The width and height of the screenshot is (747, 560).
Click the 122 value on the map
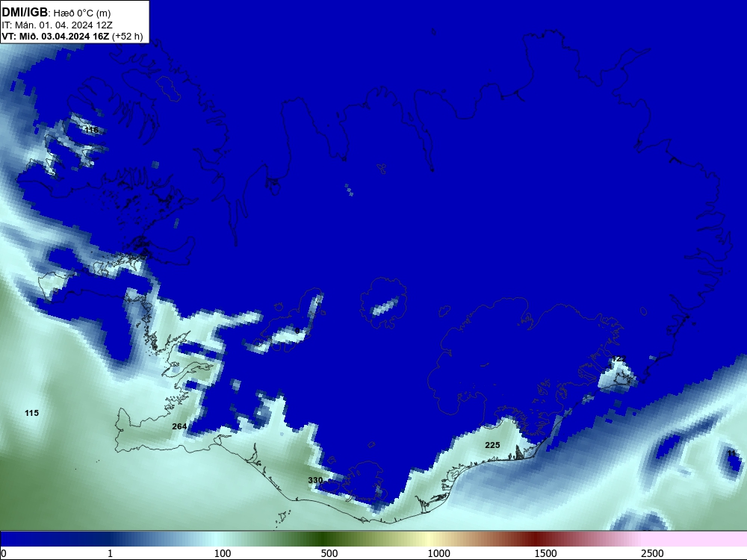[x=619, y=358]
